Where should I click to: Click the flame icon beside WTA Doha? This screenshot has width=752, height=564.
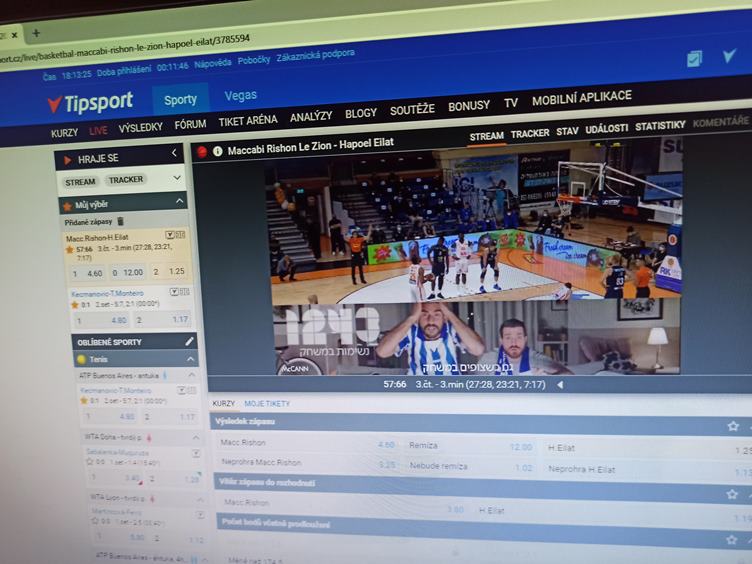click(x=149, y=437)
